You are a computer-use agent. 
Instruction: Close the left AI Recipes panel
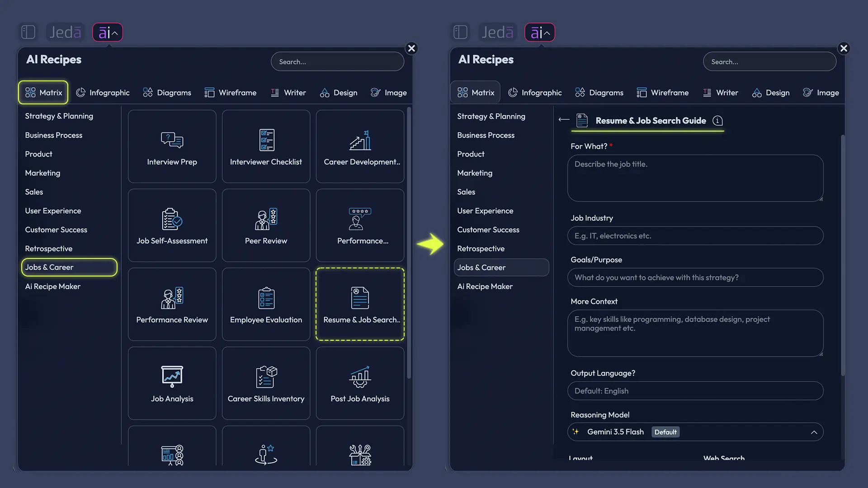411,48
